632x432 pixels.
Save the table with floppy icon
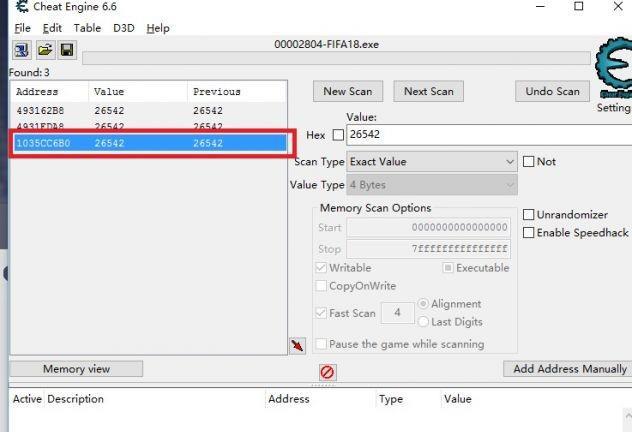click(67, 50)
